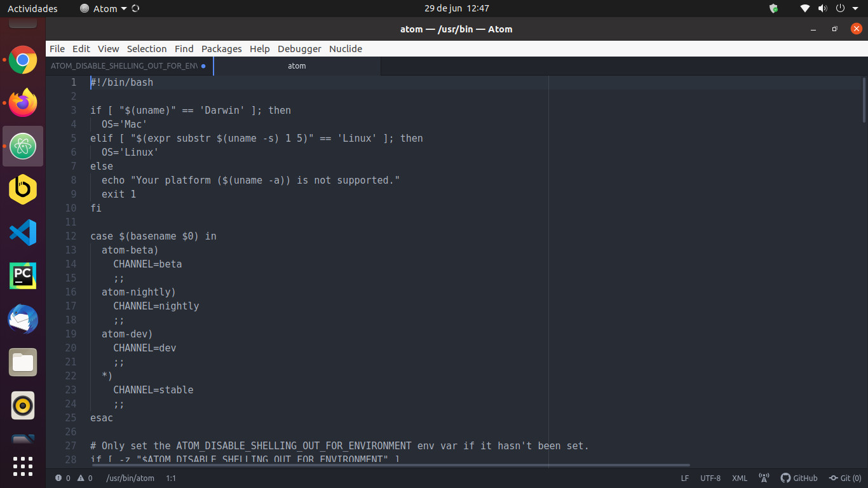Open the Git (0) panel
868x488 pixels.
tap(846, 478)
